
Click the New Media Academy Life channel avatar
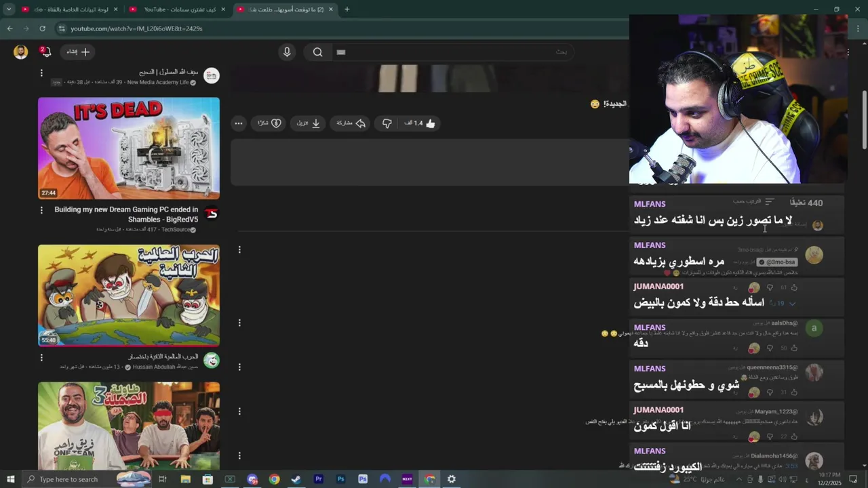(x=212, y=76)
